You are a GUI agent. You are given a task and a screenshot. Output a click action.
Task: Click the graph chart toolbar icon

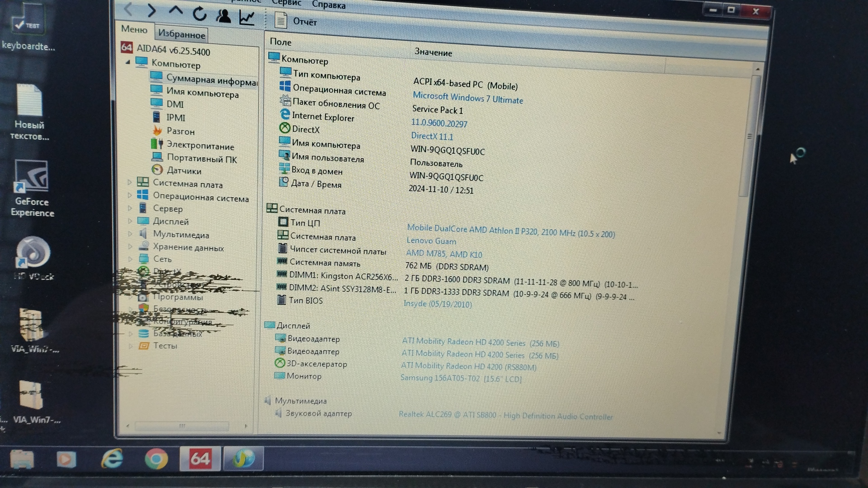click(x=247, y=18)
